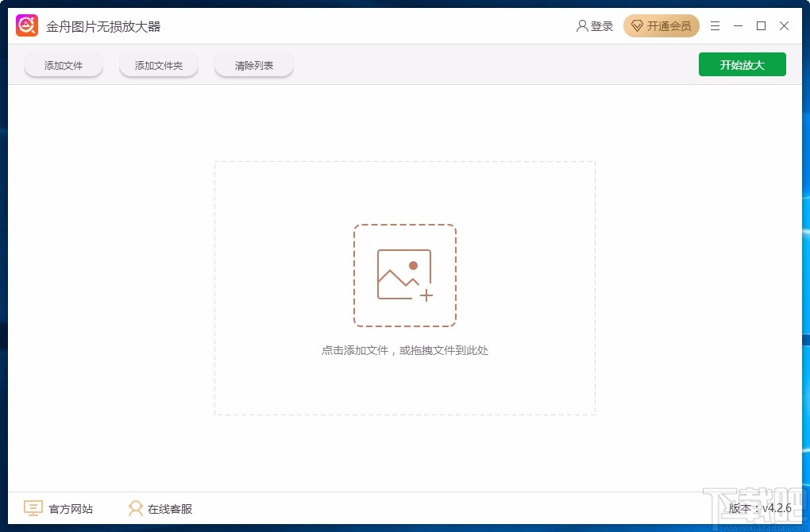This screenshot has width=810, height=532.
Task: Click 清除列表 to clear the file list
Action: 253,66
